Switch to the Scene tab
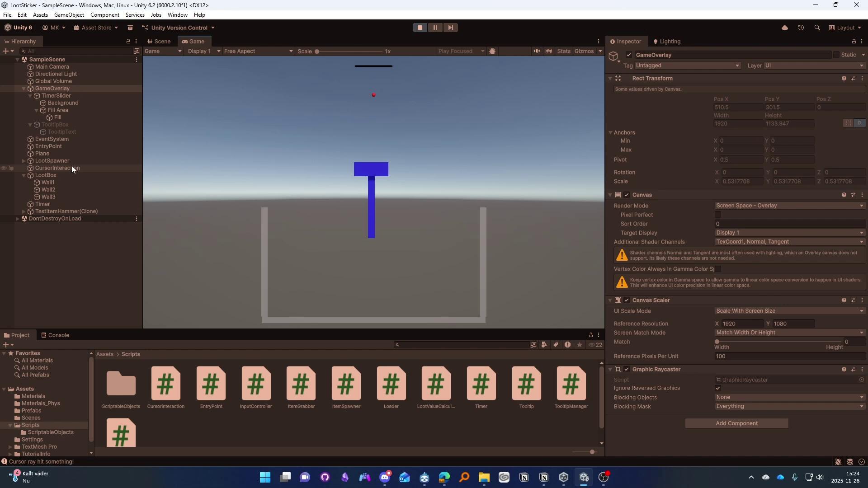The image size is (868, 488). click(159, 41)
